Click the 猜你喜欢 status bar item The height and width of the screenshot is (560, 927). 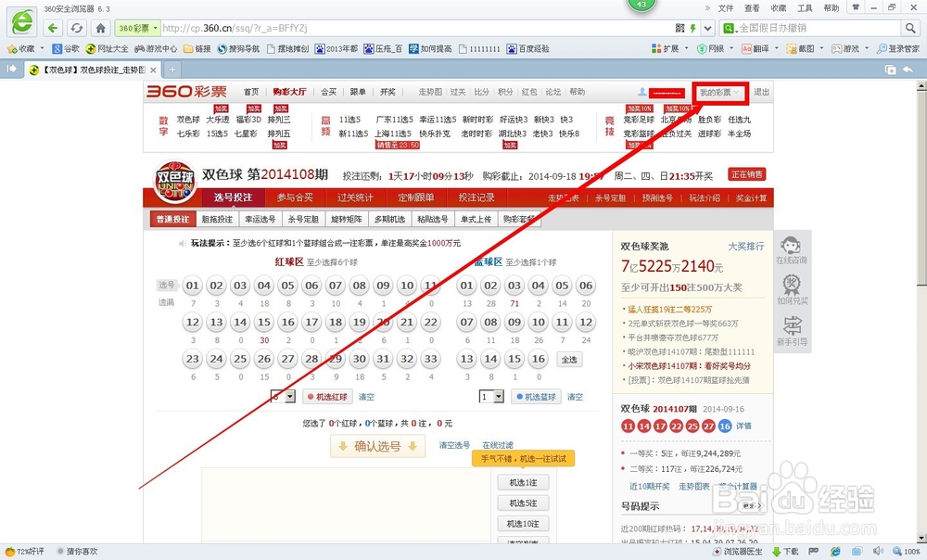[x=78, y=551]
